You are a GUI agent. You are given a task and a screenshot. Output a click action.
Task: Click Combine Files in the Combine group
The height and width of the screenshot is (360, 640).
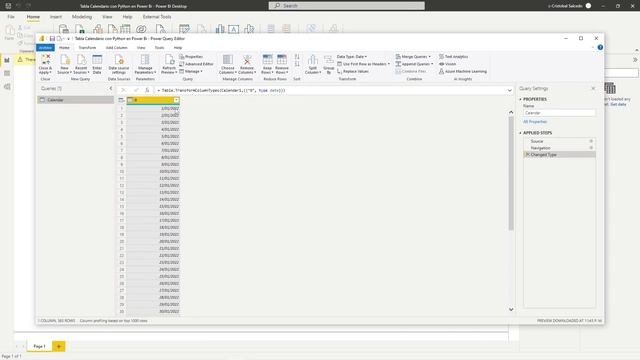[411, 71]
